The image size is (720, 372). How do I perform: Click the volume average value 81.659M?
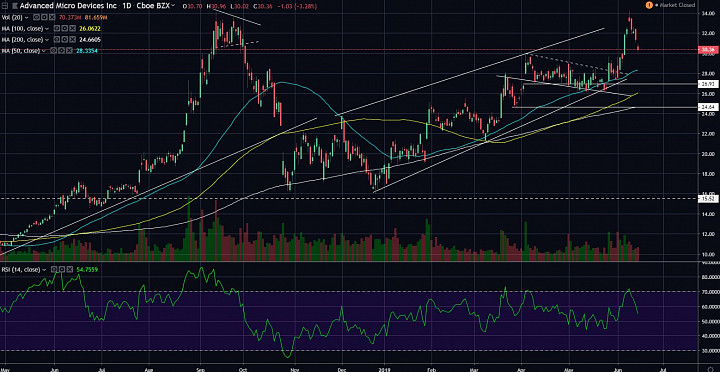(96, 17)
